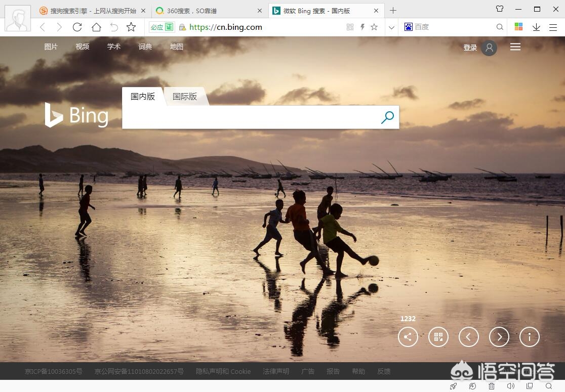Open the 图片 navigation link

click(x=51, y=47)
